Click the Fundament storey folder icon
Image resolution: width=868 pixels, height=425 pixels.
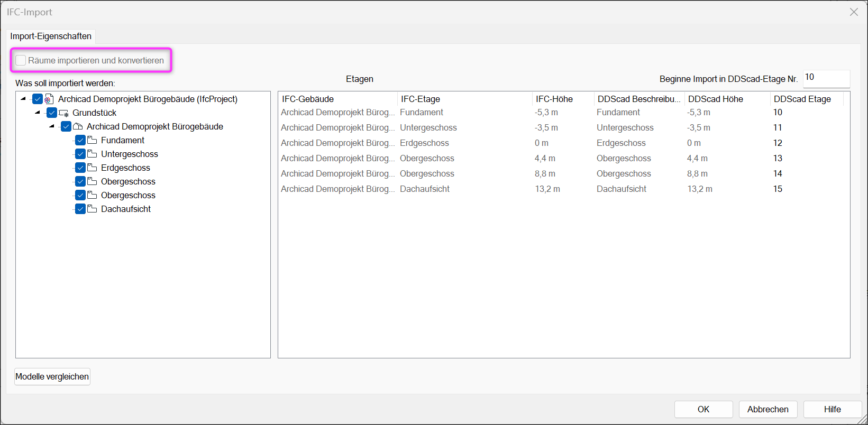click(x=92, y=140)
